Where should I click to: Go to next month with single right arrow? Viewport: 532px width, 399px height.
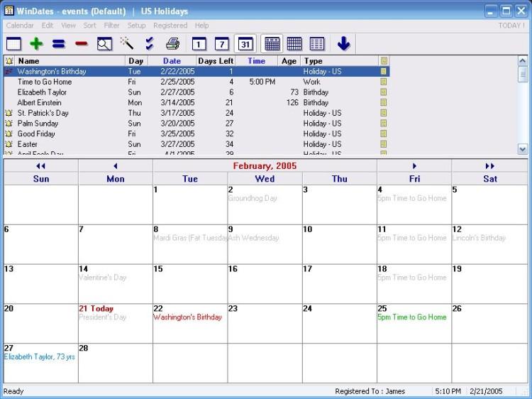coord(414,166)
